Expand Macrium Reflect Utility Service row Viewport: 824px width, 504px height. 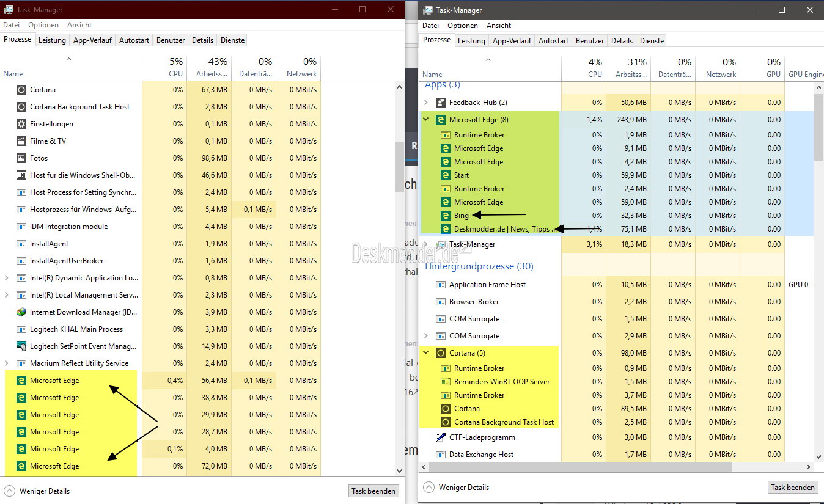point(7,363)
